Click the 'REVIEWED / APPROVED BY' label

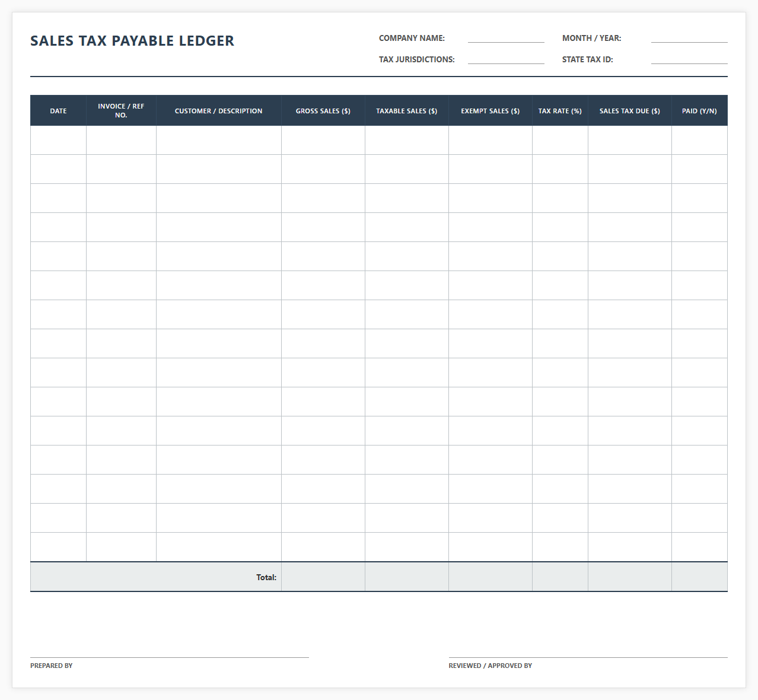pyautogui.click(x=490, y=666)
